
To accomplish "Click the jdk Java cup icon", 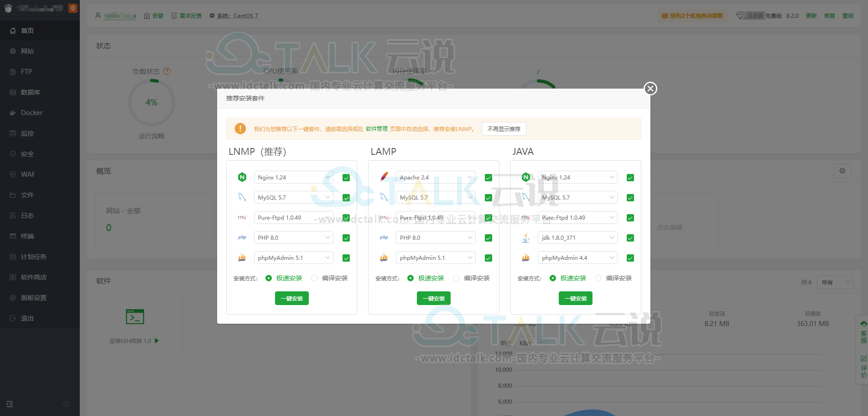I will (526, 237).
